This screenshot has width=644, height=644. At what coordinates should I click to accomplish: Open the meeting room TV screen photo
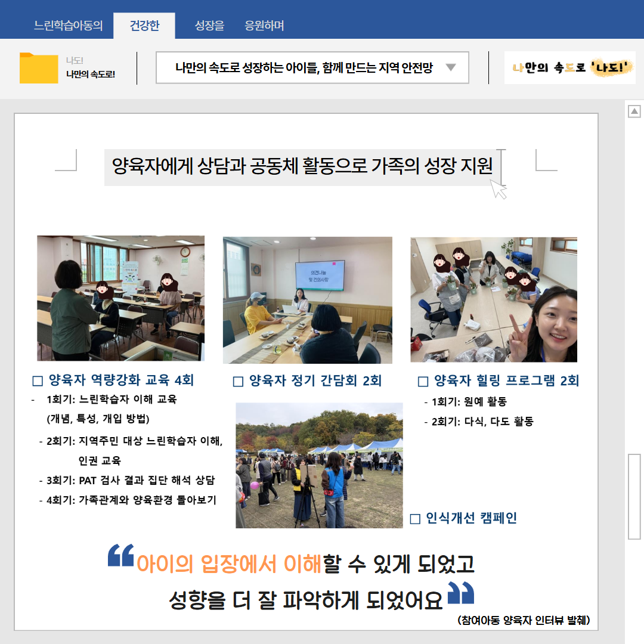(307, 300)
